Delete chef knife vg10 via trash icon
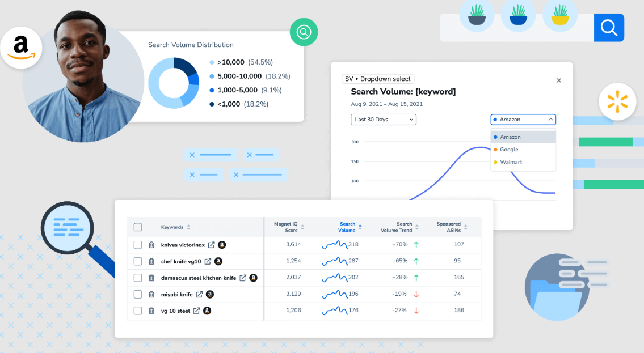The image size is (644, 353). (x=151, y=261)
